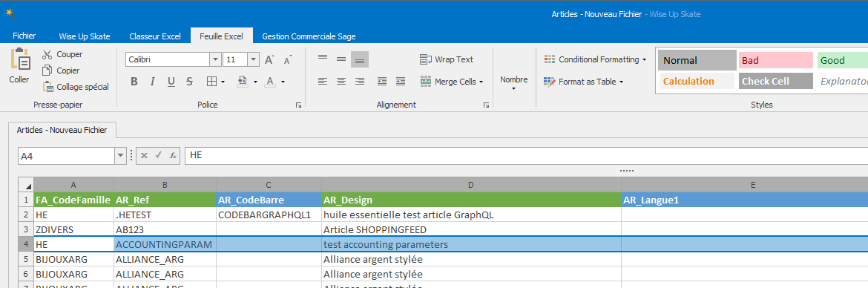868x288 pixels.
Task: Open Alignement dialog launcher
Action: [x=487, y=105]
